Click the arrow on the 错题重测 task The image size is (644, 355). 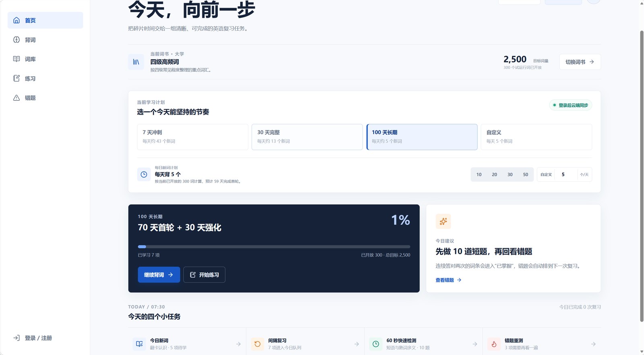coord(593,344)
